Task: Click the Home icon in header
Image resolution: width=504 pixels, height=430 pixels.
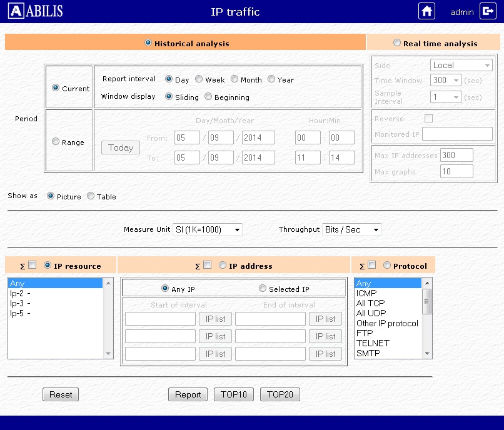Action: pyautogui.click(x=426, y=11)
